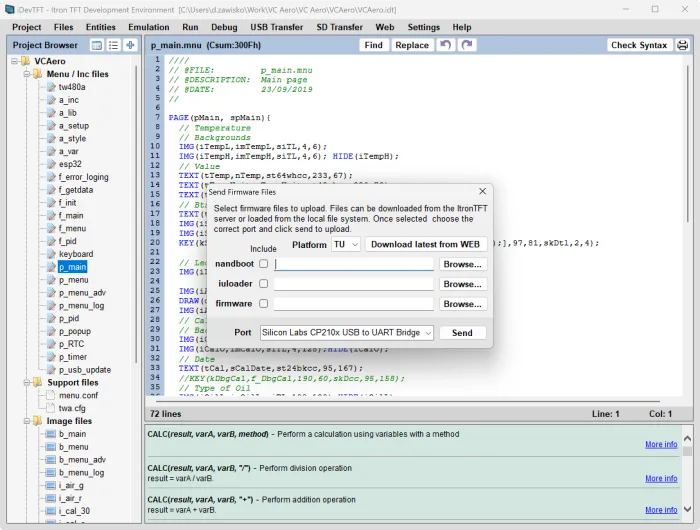The image size is (700, 530).
Task: Click Browse for iuloader file
Action: point(462,284)
